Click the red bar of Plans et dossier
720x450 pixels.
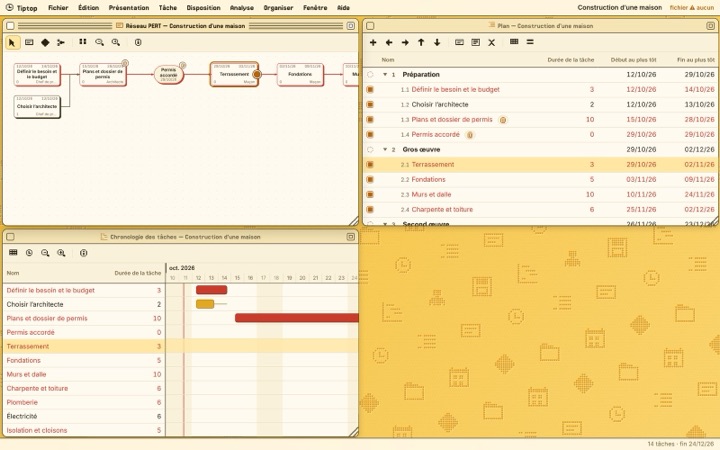click(297, 318)
